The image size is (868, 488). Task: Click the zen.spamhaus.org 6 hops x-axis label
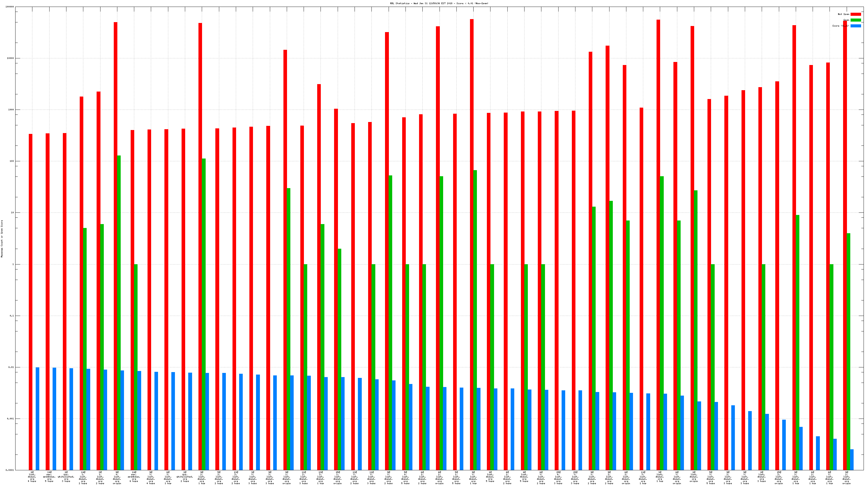coord(134,477)
